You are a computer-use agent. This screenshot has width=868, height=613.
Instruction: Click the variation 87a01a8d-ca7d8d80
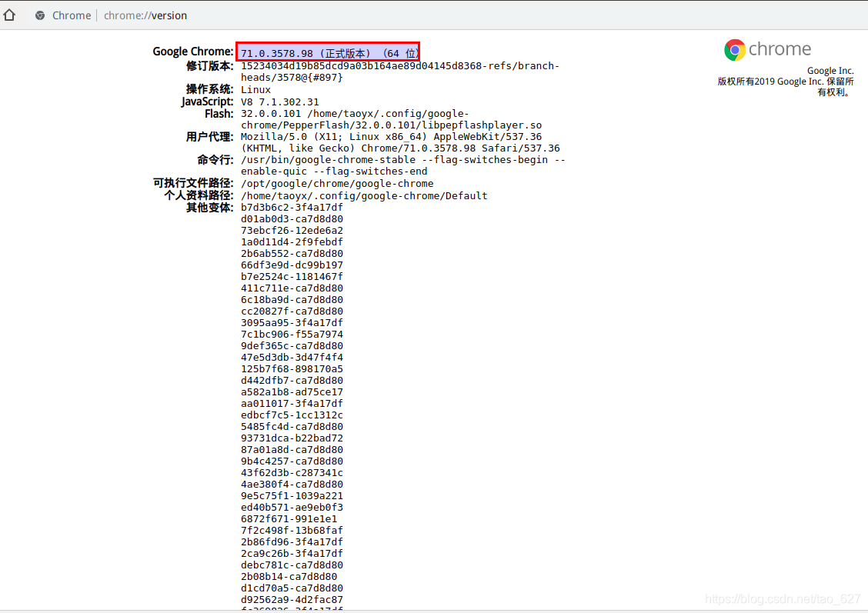[x=292, y=450]
